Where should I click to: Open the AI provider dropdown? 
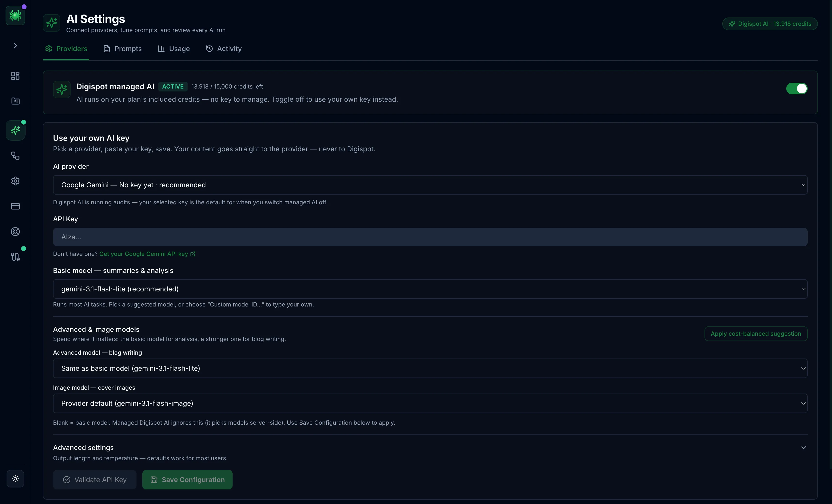430,185
